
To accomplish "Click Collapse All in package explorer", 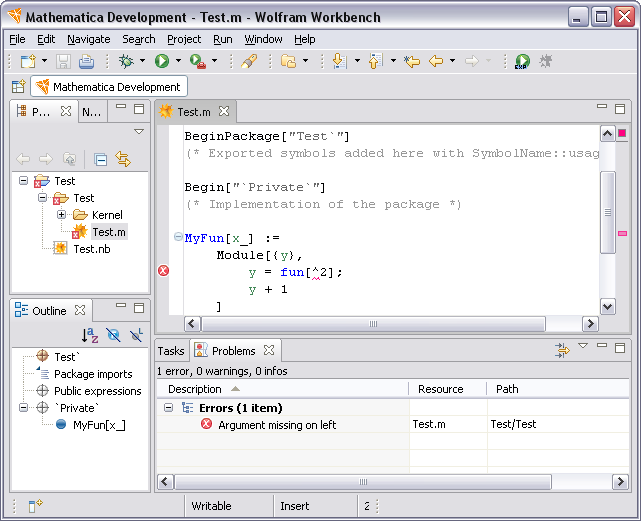I will 100,159.
